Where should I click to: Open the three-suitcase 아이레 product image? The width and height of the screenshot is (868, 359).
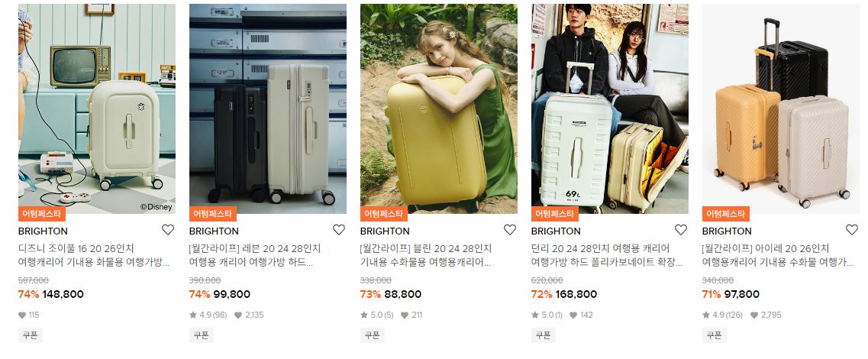[781, 108]
